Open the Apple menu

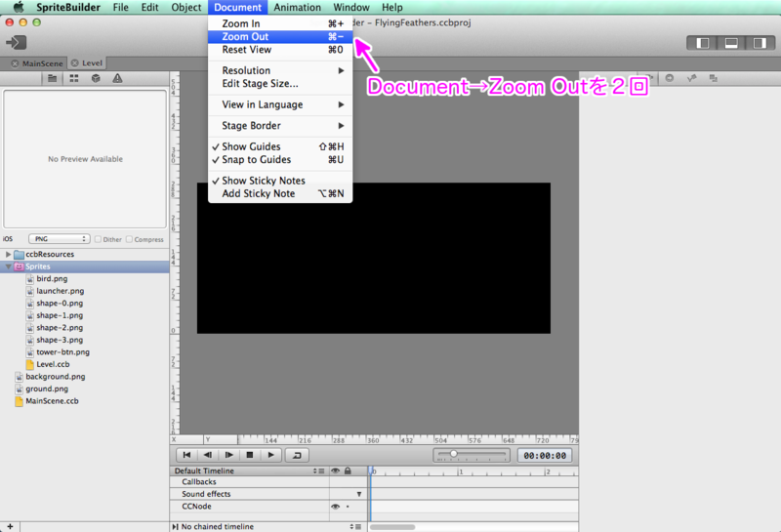pyautogui.click(x=19, y=7)
